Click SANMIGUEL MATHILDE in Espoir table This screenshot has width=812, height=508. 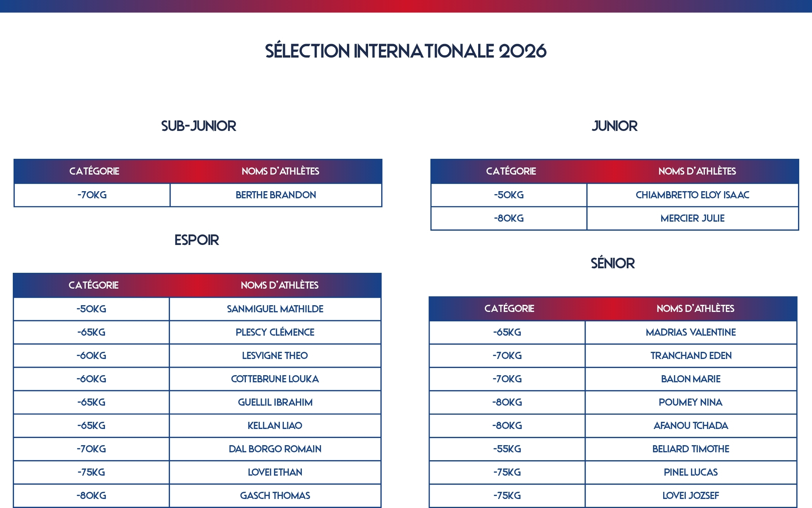pos(275,309)
